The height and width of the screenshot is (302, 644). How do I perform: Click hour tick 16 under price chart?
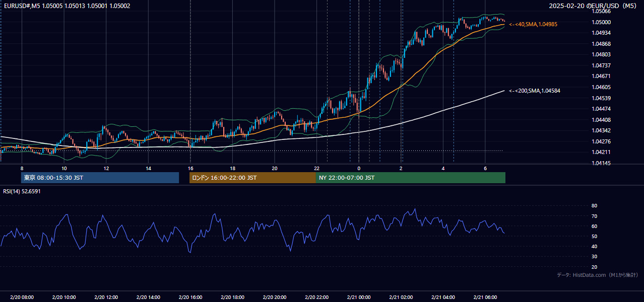(x=190, y=168)
